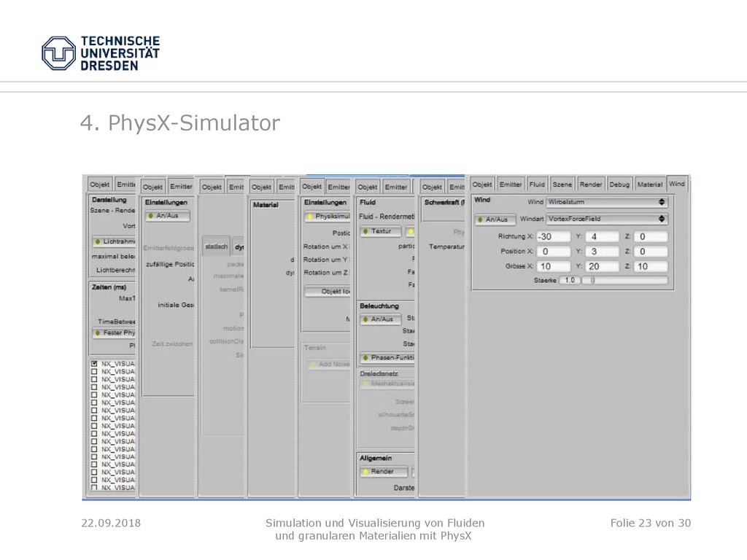Select the Wind tab

pyautogui.click(x=676, y=184)
